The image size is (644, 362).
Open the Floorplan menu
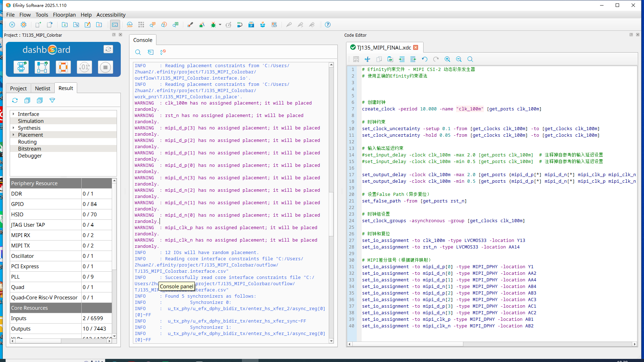coord(64,15)
